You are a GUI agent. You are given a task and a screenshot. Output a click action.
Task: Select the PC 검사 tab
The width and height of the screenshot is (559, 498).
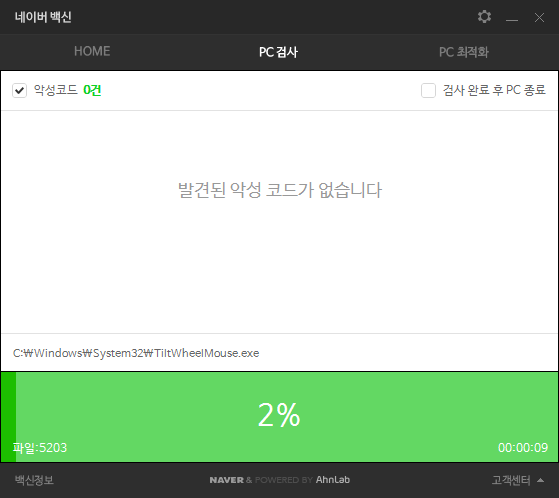pyautogui.click(x=278, y=52)
